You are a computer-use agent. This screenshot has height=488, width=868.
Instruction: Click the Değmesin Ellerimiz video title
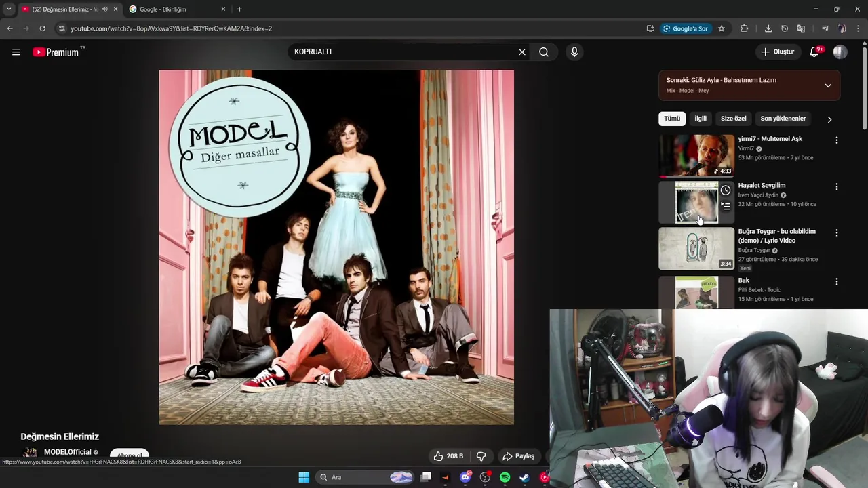tap(60, 436)
